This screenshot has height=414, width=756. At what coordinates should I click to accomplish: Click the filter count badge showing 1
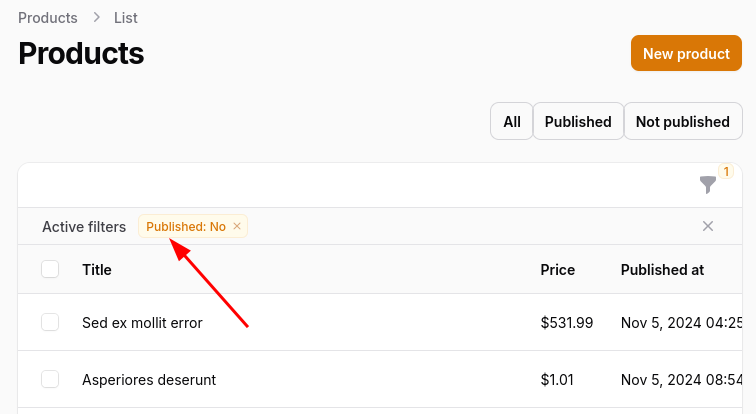(x=726, y=172)
